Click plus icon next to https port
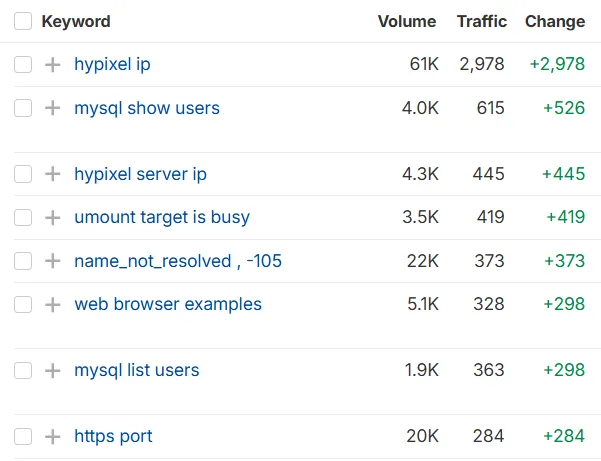601x461 pixels. (53, 436)
